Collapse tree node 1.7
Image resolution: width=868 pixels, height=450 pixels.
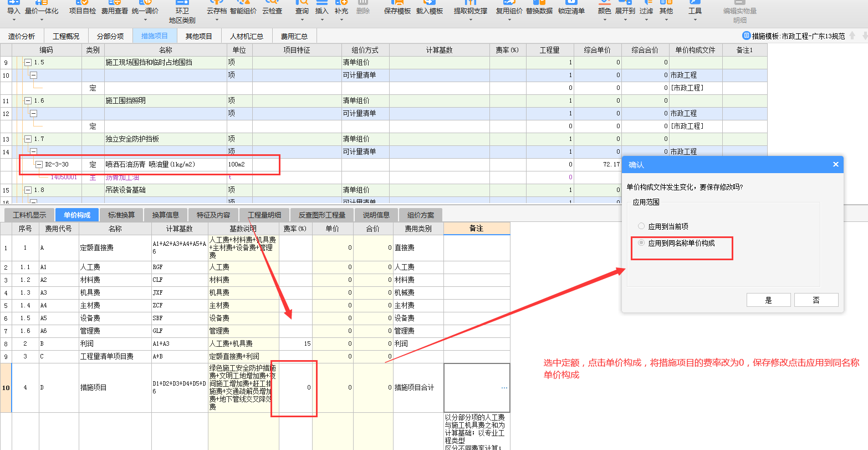pyautogui.click(x=28, y=139)
